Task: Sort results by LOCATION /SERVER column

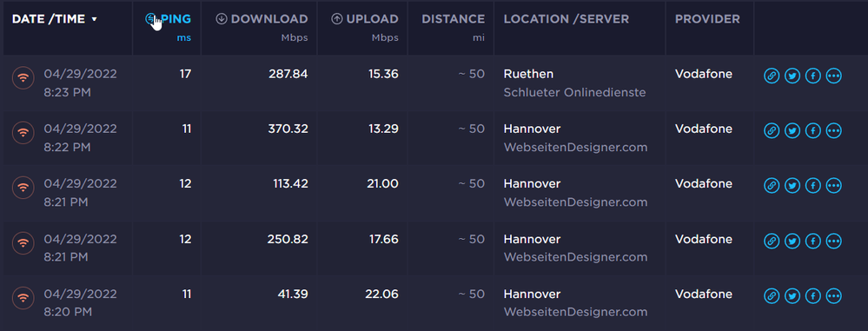Action: (x=567, y=19)
